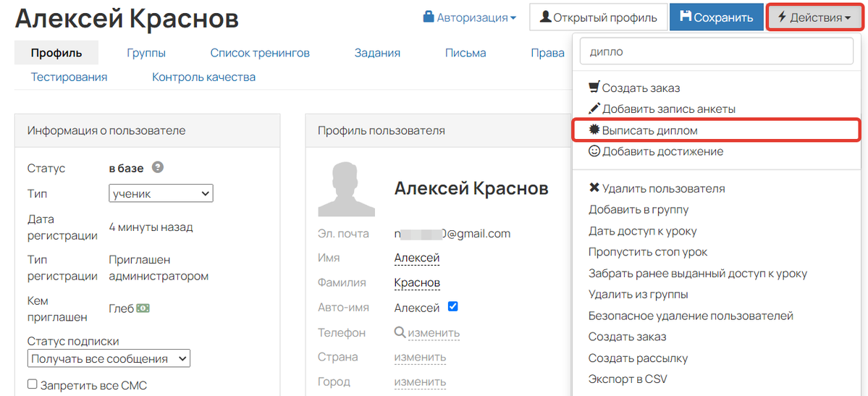The image size is (868, 396).
Task: Click the seal icon beside Выписать диплом
Action: point(594,130)
